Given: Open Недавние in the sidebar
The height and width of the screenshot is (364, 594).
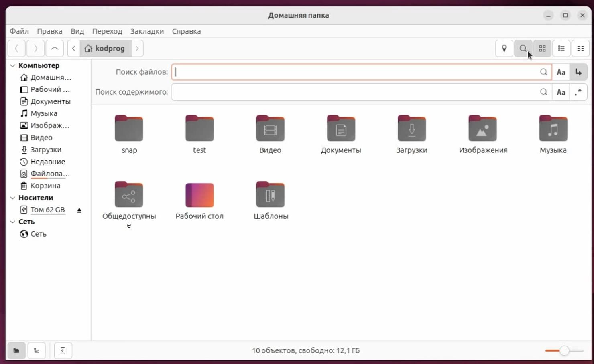Looking at the screenshot, I should click(x=43, y=162).
